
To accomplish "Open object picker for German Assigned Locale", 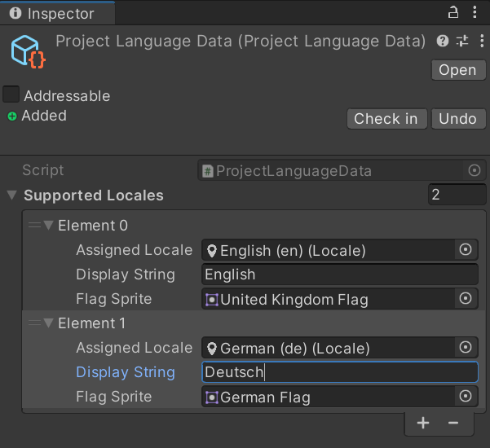I will [466, 348].
